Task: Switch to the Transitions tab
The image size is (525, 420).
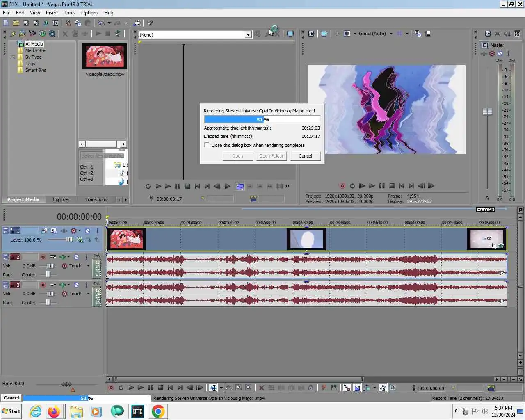Action: click(96, 199)
